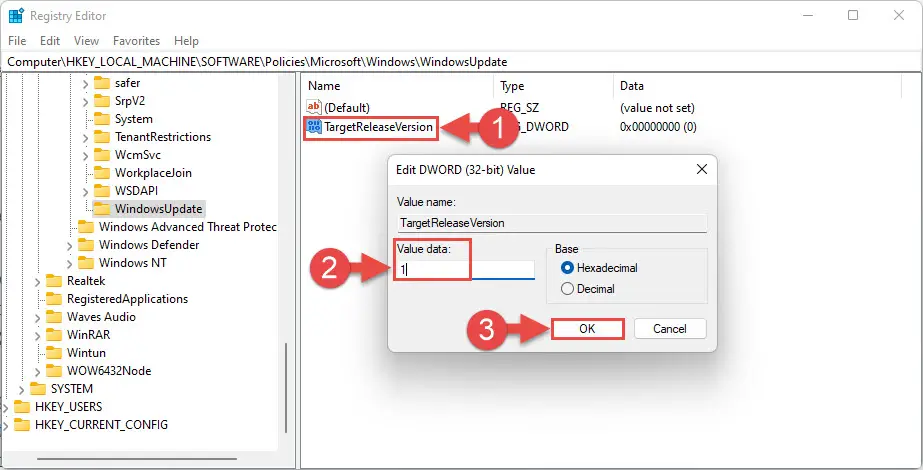This screenshot has width=923, height=470.
Task: Expand the TenantRestrictions key
Action: 85,137
